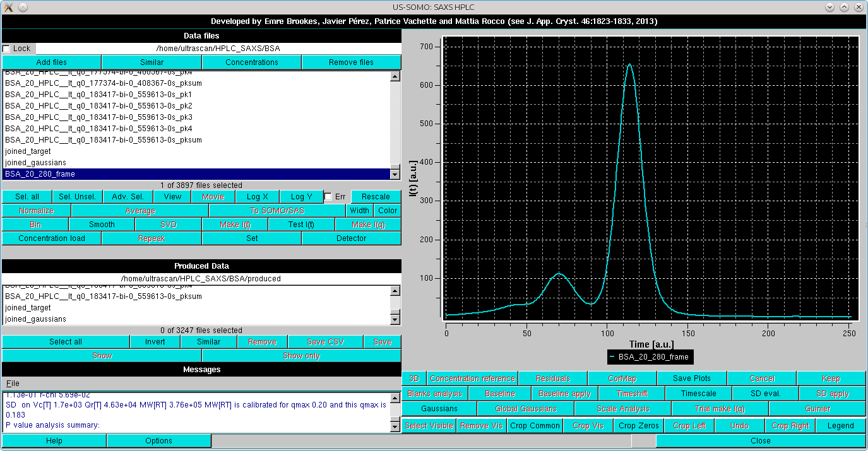This screenshot has width=868, height=451.
Task: Toggle Log Y axis
Action: pyautogui.click(x=301, y=197)
